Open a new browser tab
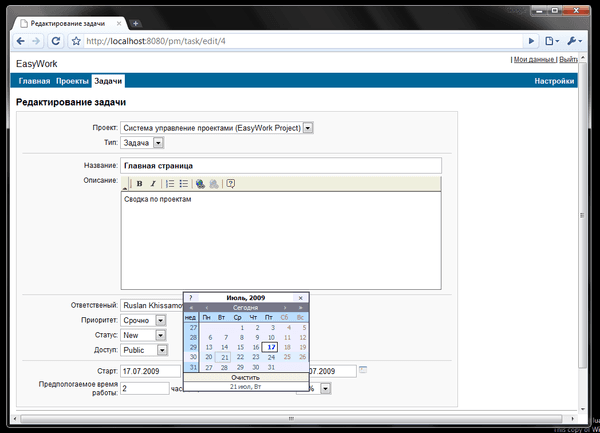 pyautogui.click(x=135, y=24)
